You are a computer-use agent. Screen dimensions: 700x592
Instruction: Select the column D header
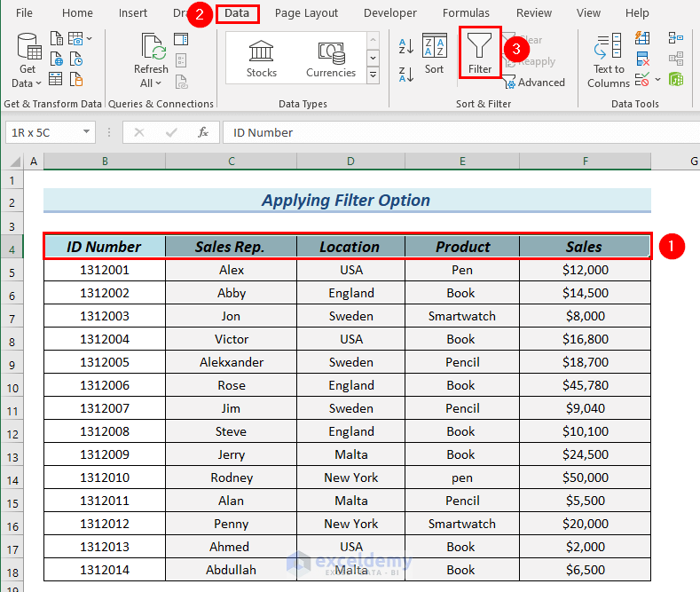(x=350, y=162)
